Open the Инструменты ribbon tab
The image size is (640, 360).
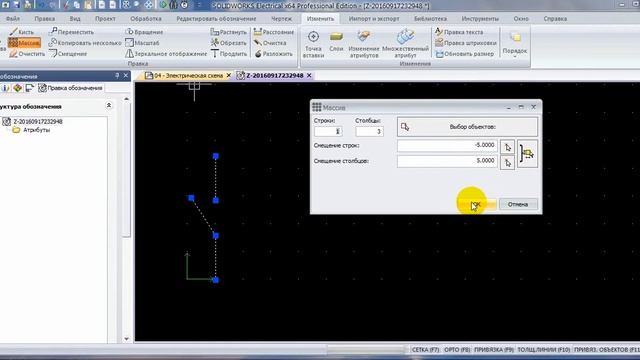click(480, 19)
